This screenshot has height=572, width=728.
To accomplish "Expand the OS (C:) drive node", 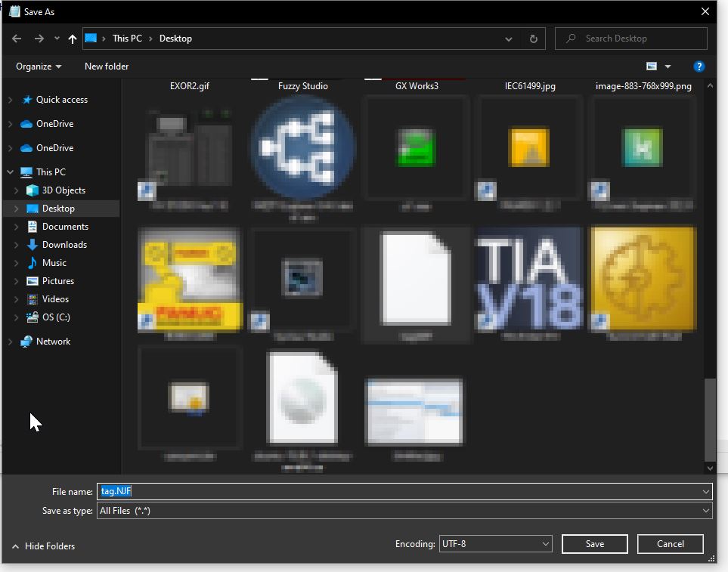I will 16,317.
